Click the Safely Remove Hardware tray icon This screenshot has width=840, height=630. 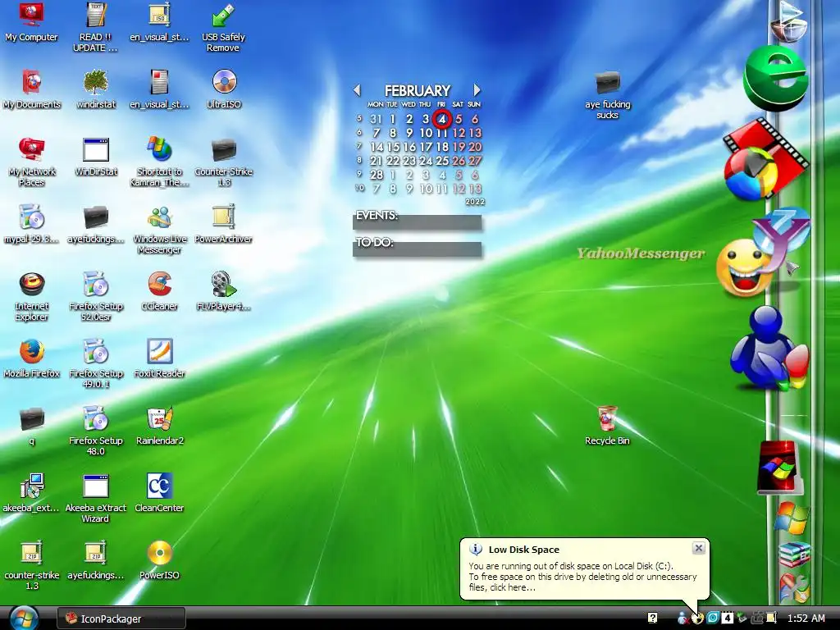742,619
